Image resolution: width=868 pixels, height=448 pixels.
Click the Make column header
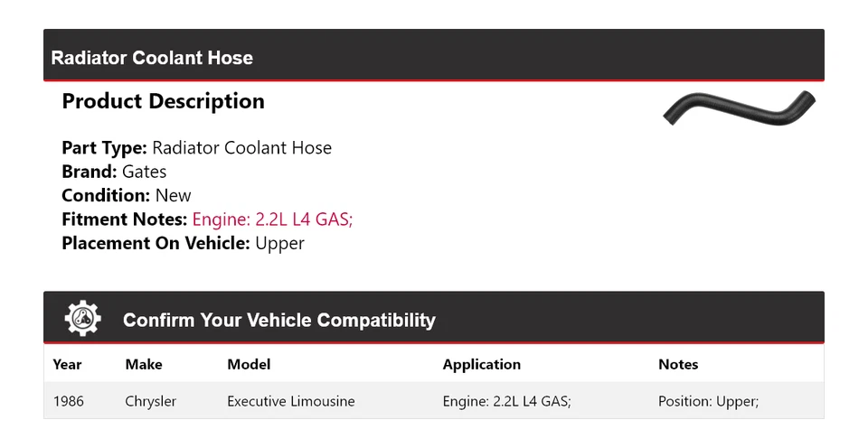(144, 365)
